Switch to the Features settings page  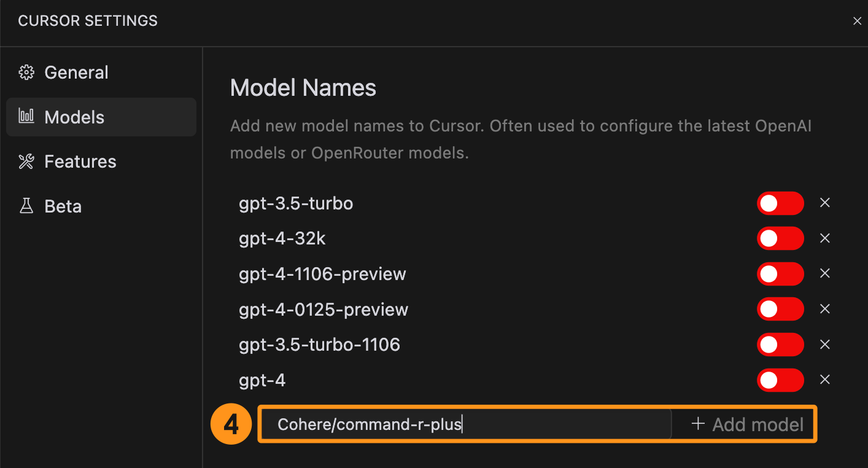[x=80, y=162]
